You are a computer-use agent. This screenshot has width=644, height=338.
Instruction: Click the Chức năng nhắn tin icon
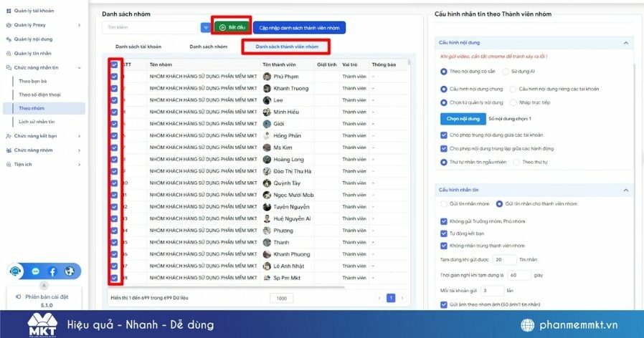9,68
